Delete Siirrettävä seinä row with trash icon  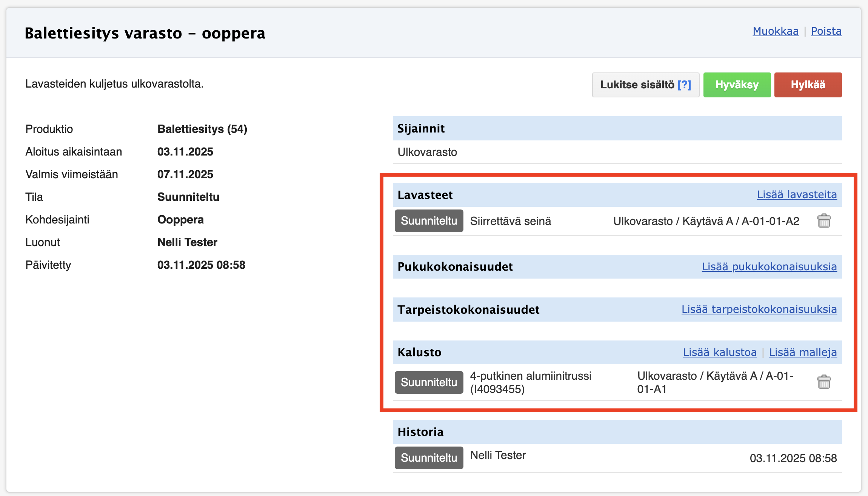coord(824,221)
